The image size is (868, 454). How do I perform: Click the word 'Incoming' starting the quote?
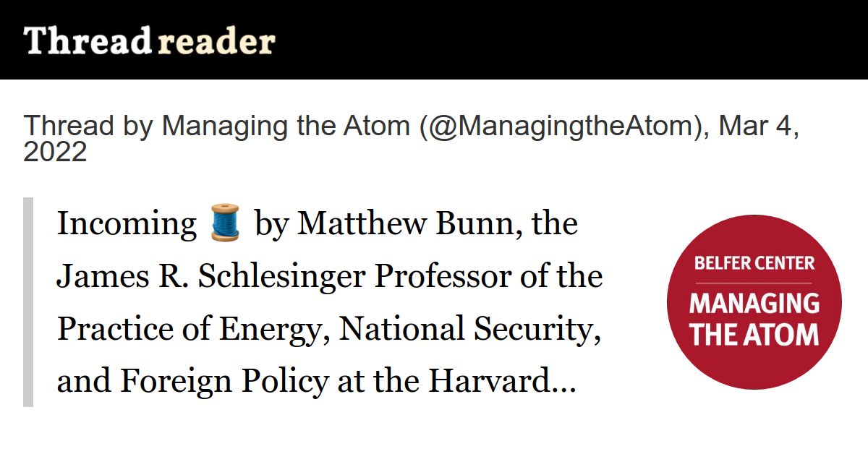(127, 224)
